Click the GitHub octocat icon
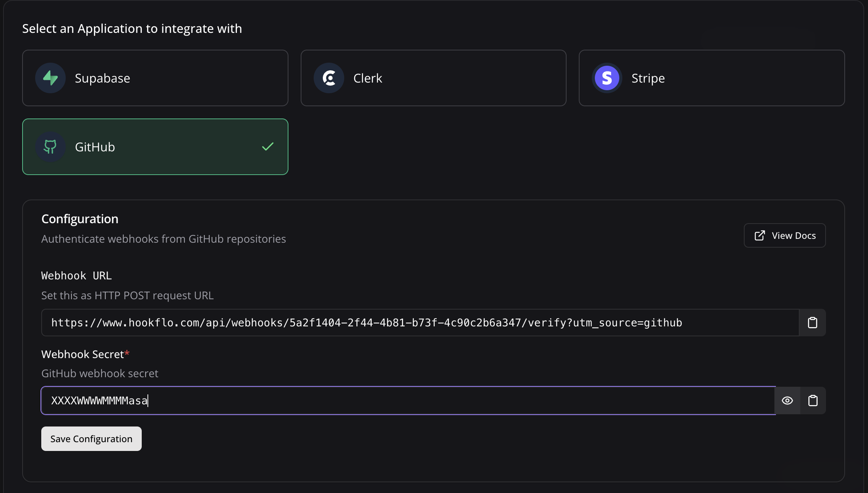Screen dimensions: 868x493 [x=50, y=147]
